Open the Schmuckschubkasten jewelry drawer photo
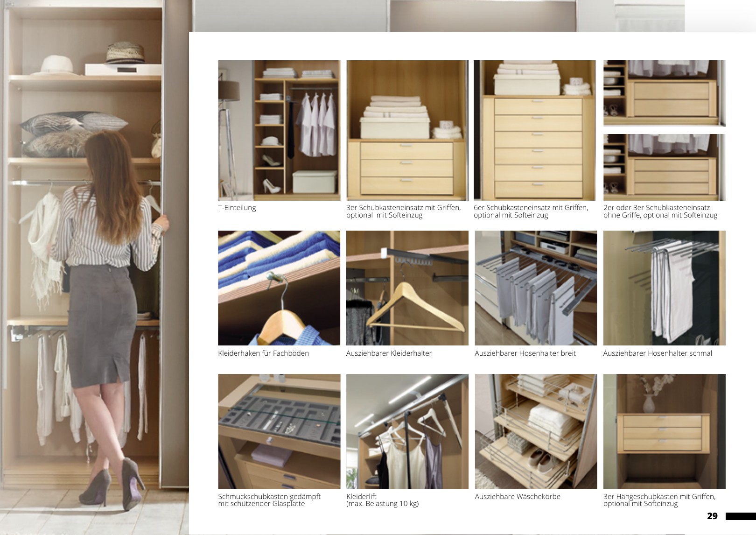Image resolution: width=756 pixels, height=535 pixels. point(279,431)
